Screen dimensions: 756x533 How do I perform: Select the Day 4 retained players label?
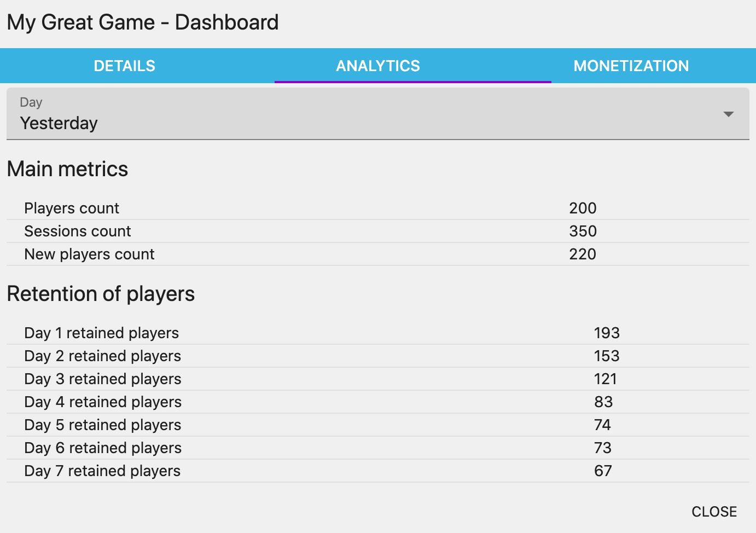pos(103,402)
